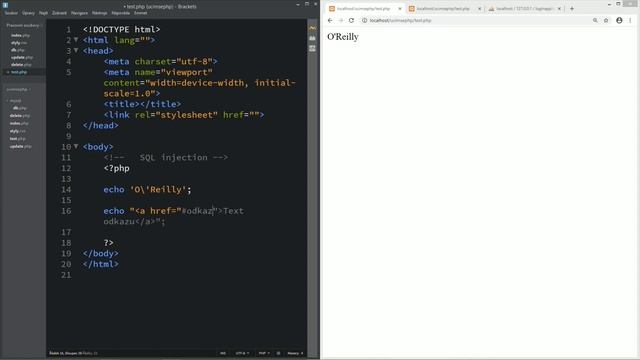This screenshot has height=360, width=640.
Task: Switch to the first localhost test.php tab
Action: pos(363,9)
